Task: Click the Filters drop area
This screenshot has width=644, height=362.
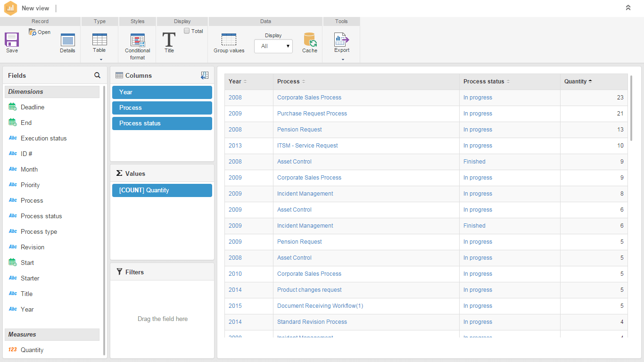Action: pos(162,319)
